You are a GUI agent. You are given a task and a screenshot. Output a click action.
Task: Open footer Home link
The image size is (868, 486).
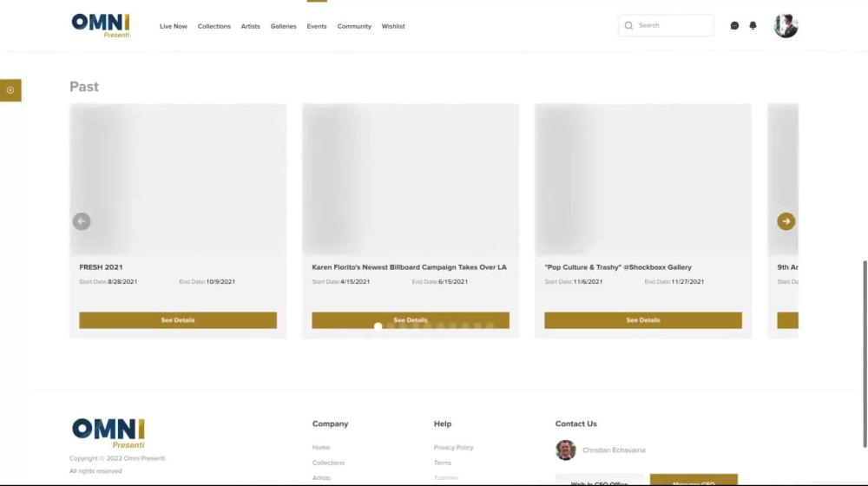click(x=321, y=447)
